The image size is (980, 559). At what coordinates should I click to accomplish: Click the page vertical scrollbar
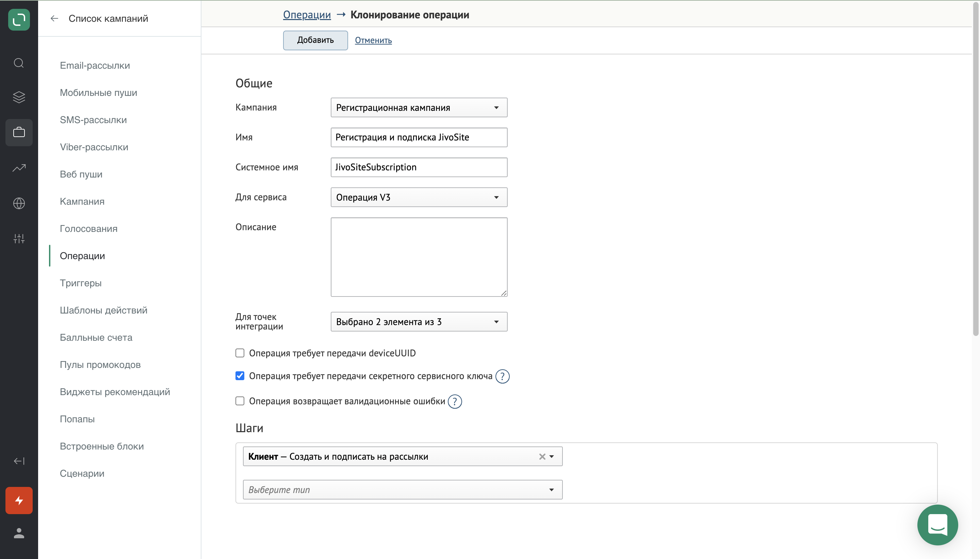point(975,169)
